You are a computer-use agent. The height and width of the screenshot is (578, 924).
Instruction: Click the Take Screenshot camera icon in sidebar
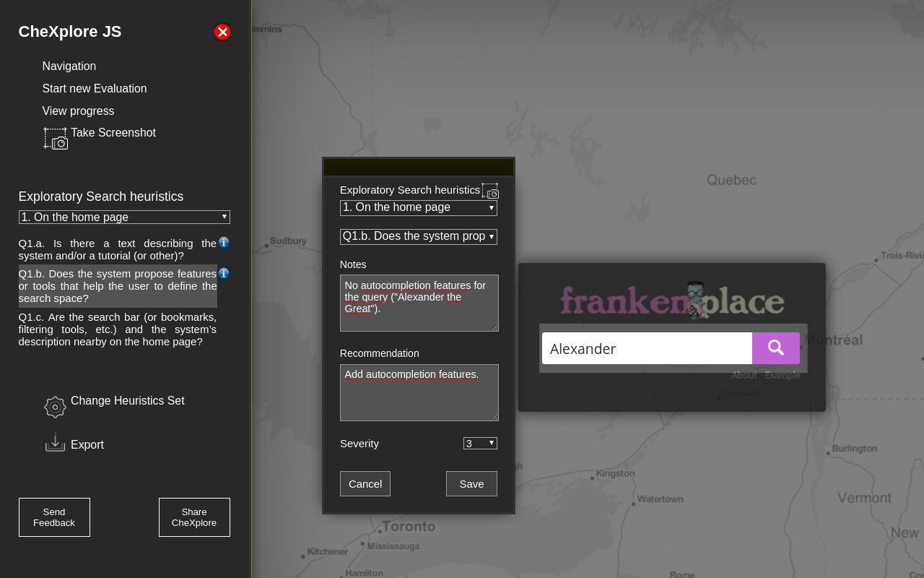56,139
